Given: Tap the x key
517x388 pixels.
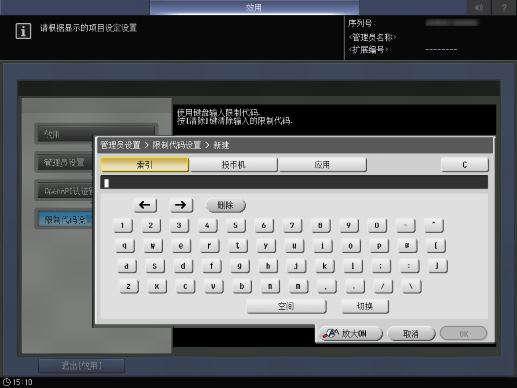Looking at the screenshot, I should 157,286.
